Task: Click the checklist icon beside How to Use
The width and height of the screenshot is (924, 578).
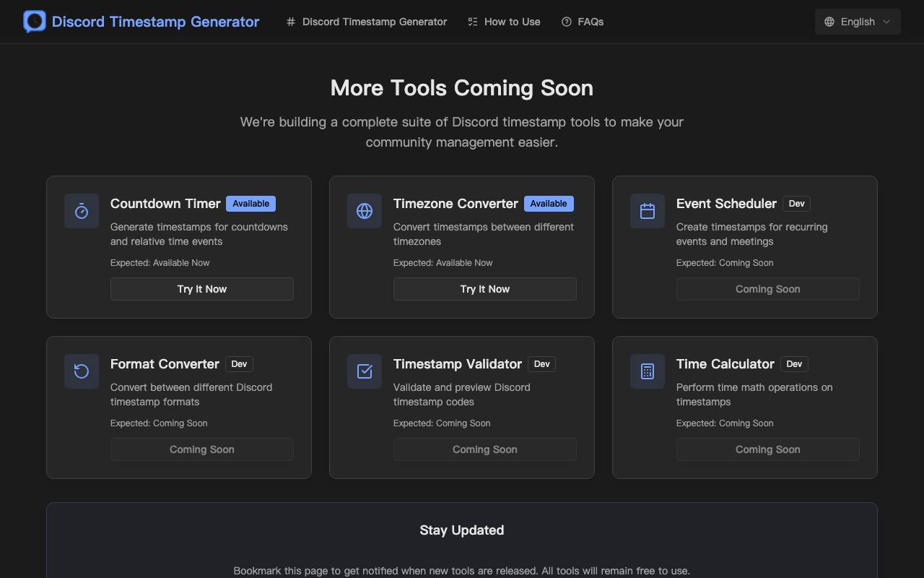Action: (x=473, y=22)
